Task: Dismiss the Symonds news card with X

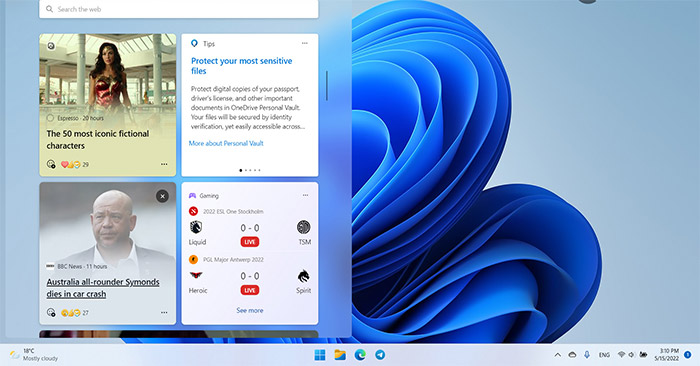Action: tap(162, 196)
